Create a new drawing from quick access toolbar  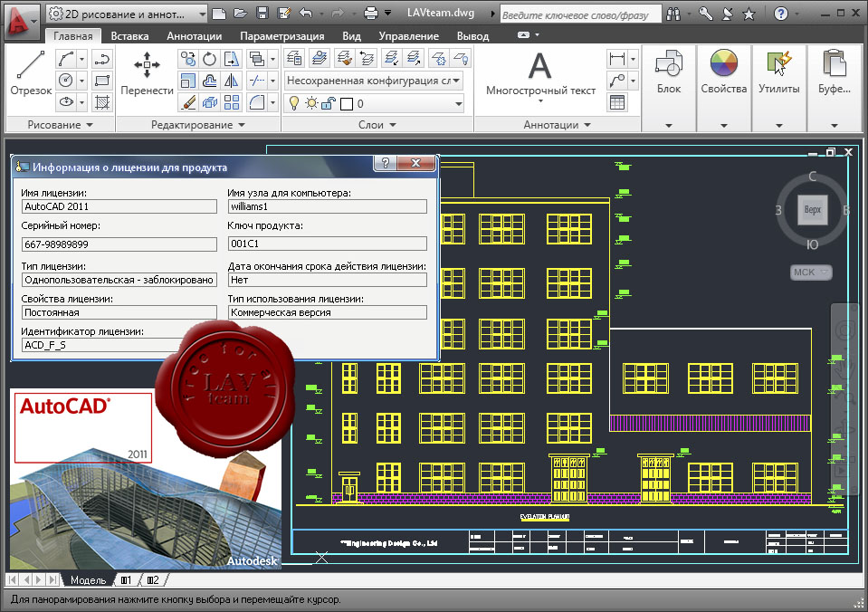[x=219, y=14]
